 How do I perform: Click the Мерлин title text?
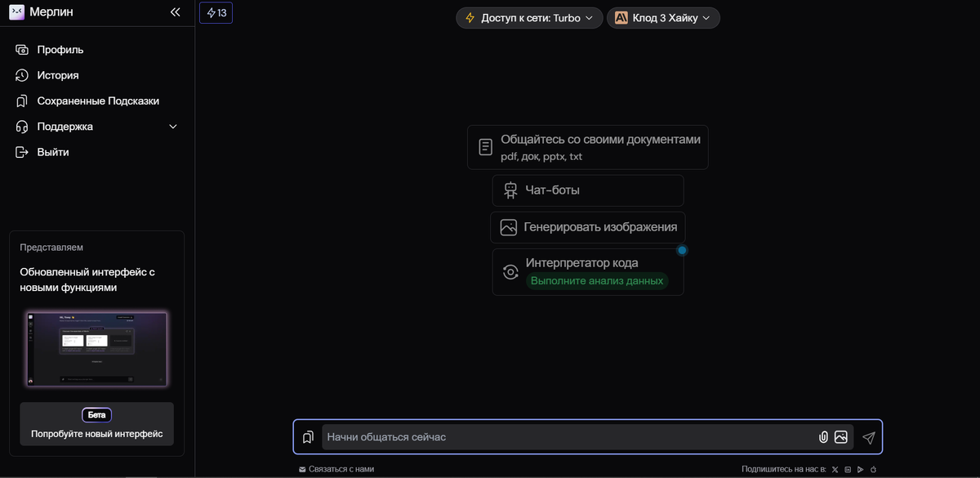pyautogui.click(x=51, y=12)
